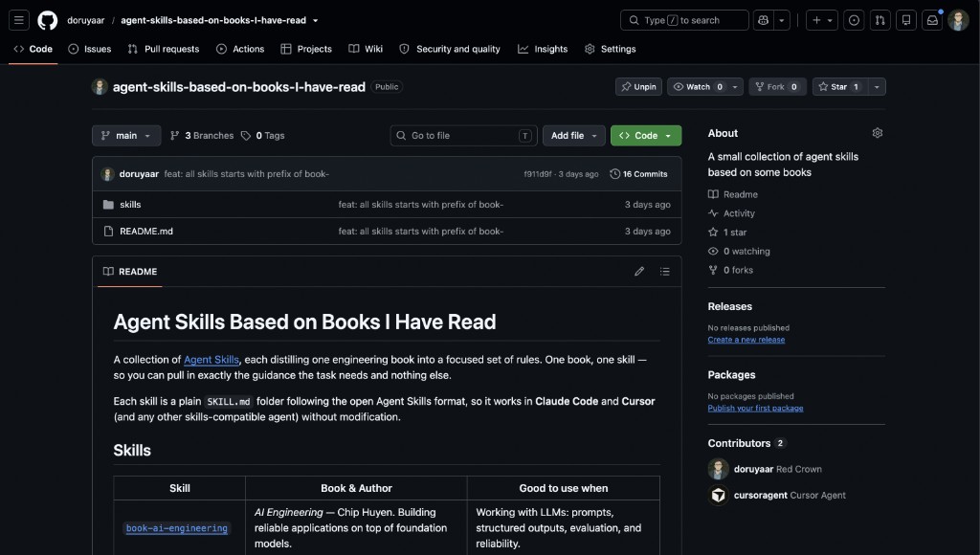Viewport: 980px width, 555px height.
Task: Focus the Type / to search field
Action: pyautogui.click(x=684, y=20)
